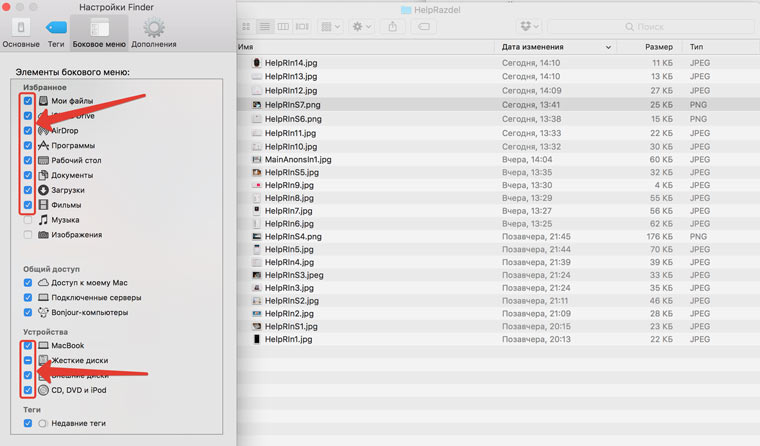
Task: Click the Программы applications icon
Action: pyautogui.click(x=43, y=145)
